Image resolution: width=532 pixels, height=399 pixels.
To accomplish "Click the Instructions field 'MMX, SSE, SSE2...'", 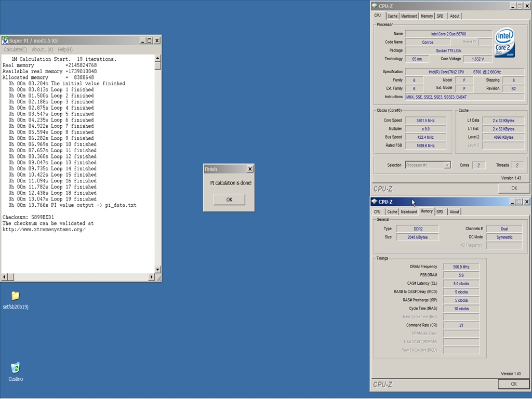I will pos(465,97).
